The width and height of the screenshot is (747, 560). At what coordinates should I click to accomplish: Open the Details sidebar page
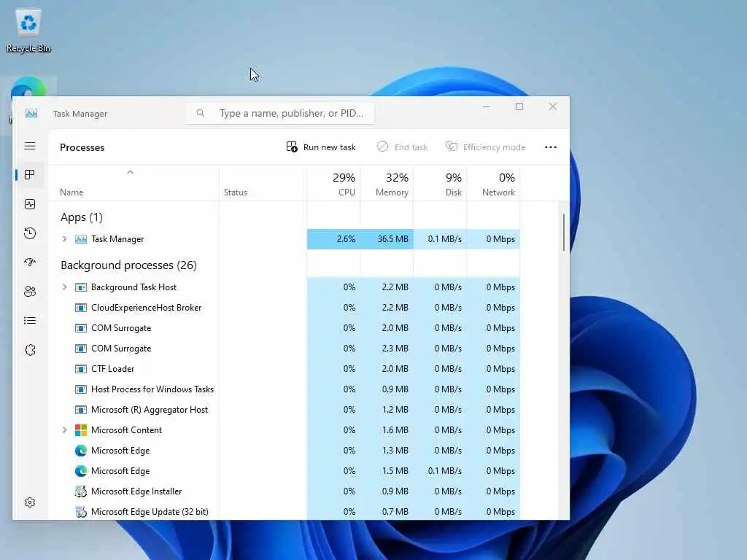(29, 321)
